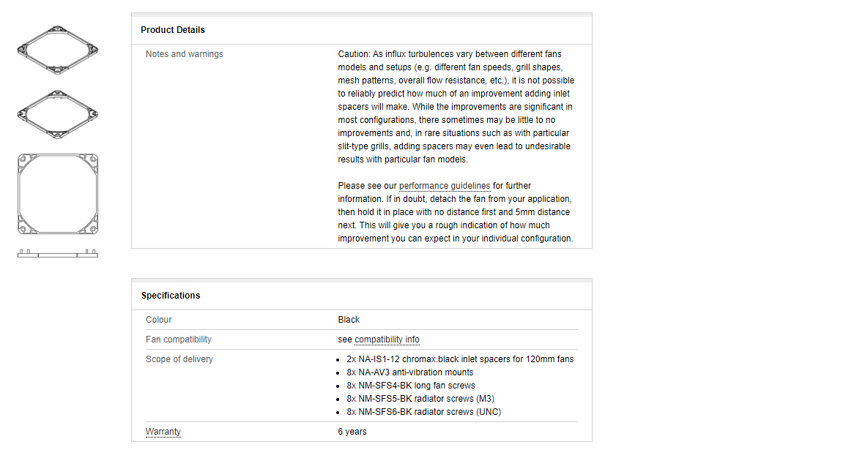868x450 pixels.
Task: Click the NM-SFS6-BK radiator screws (UNC) item
Action: click(x=424, y=412)
